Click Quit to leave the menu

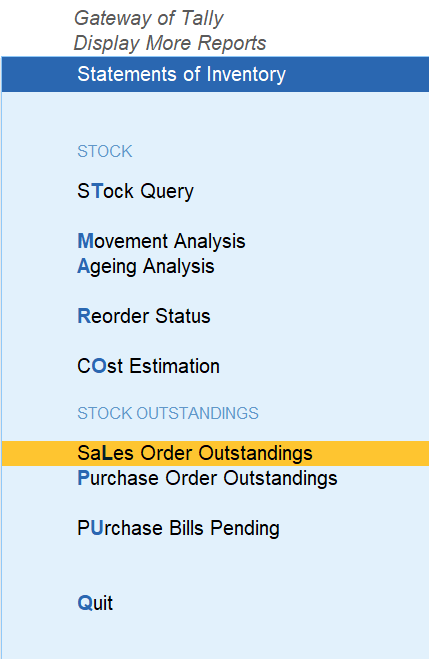tap(95, 603)
